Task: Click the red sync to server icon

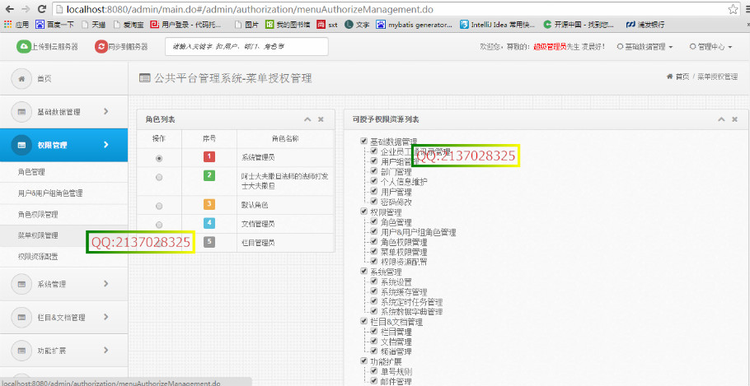Action: [101, 46]
